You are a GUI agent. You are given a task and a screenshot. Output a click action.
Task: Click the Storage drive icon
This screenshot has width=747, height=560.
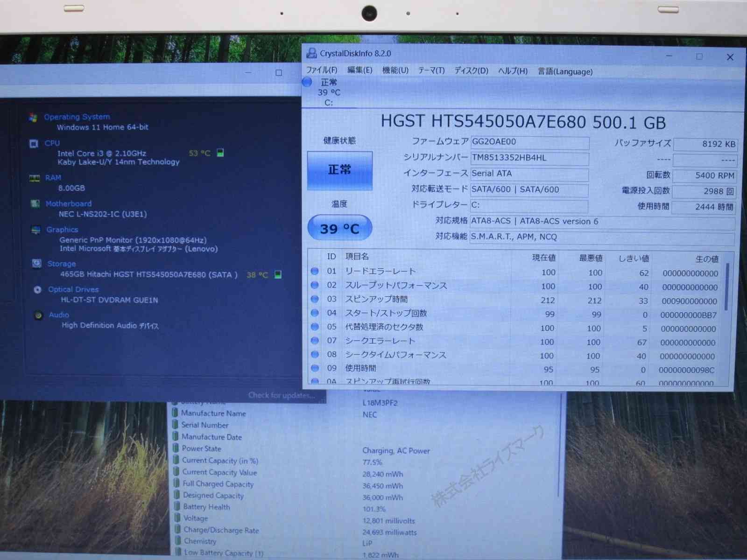[36, 264]
